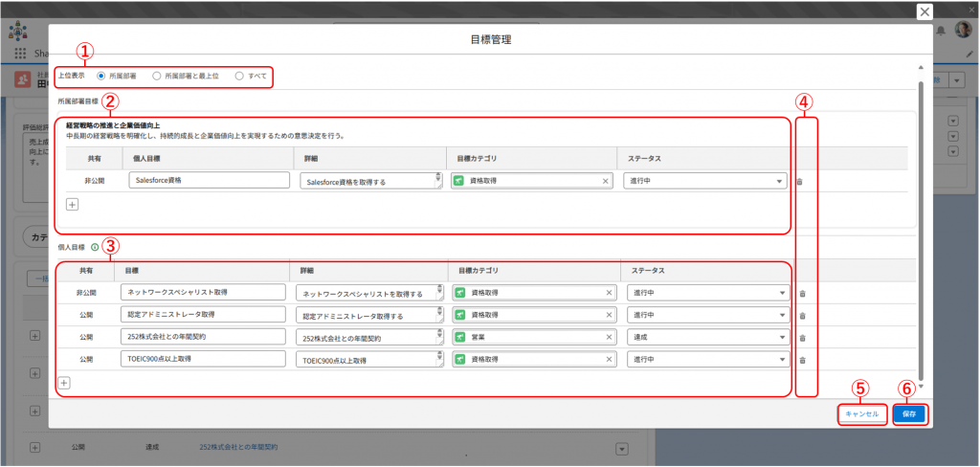This screenshot has height=467, width=980.
Task: Choose the すべて radio option
Action: 239,75
